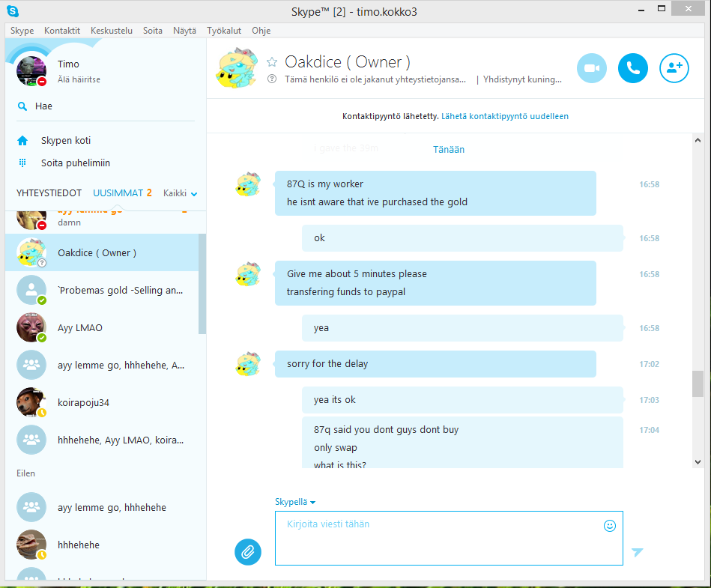Open the emoticon picker in message box

click(x=610, y=526)
